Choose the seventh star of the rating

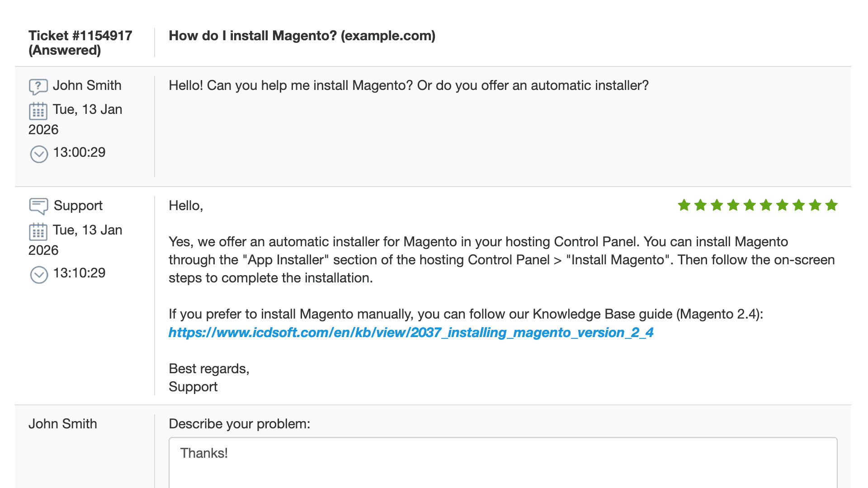coord(782,206)
